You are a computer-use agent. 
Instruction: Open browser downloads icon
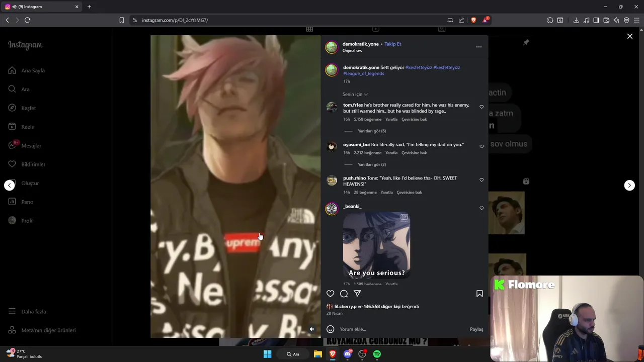click(x=576, y=20)
